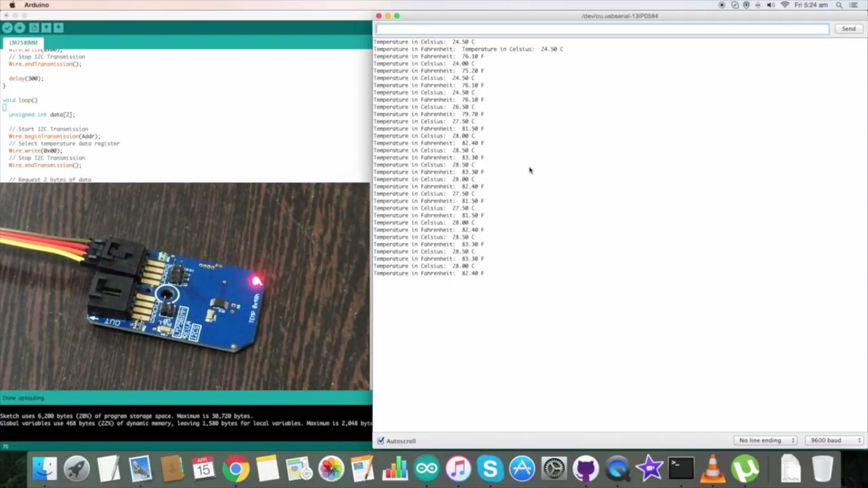
Task: Click the Verify sketch checkmark icon
Action: point(7,27)
